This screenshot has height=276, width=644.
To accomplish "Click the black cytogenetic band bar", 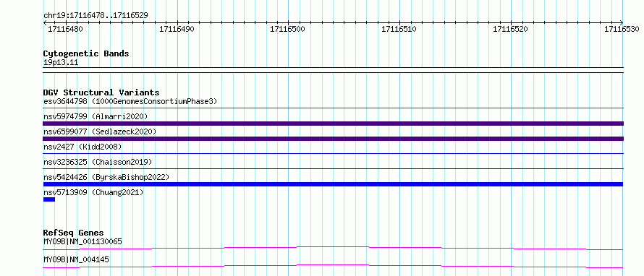I will point(333,70).
